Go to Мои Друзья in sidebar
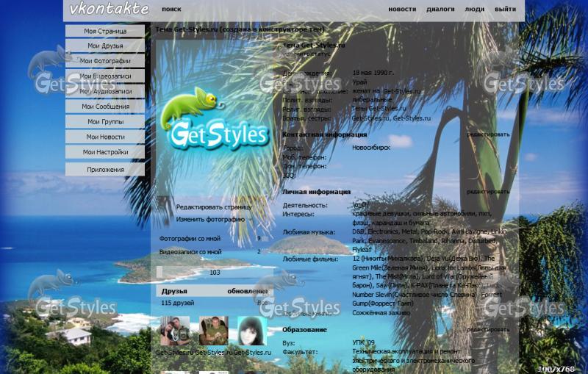The width and height of the screenshot is (588, 374). [x=105, y=46]
